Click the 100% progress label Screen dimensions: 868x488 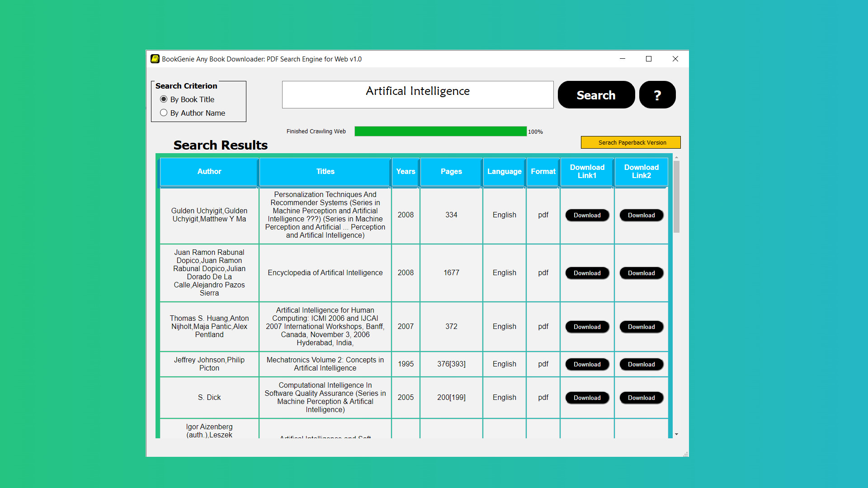[x=535, y=132]
